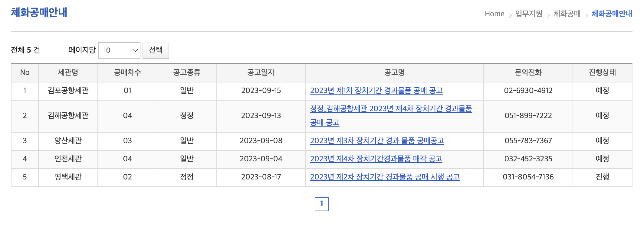Open 체화공매 from the breadcrumb trail

pos(567,14)
